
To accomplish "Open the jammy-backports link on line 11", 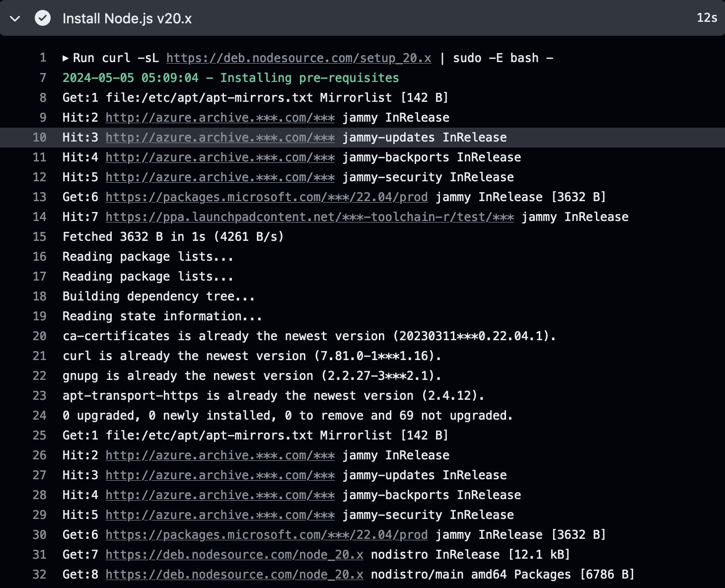I will (220, 157).
